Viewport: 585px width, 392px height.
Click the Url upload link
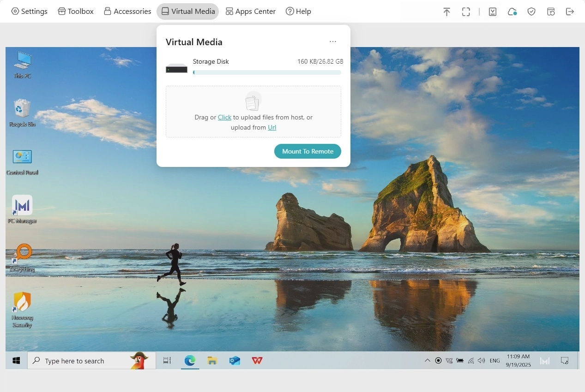(272, 128)
